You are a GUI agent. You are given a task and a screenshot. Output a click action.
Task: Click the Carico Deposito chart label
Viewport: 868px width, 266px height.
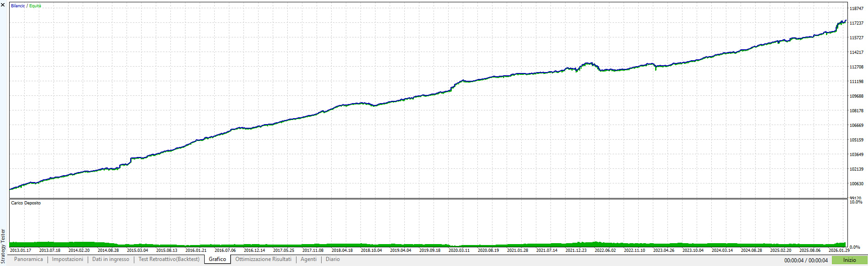26,203
